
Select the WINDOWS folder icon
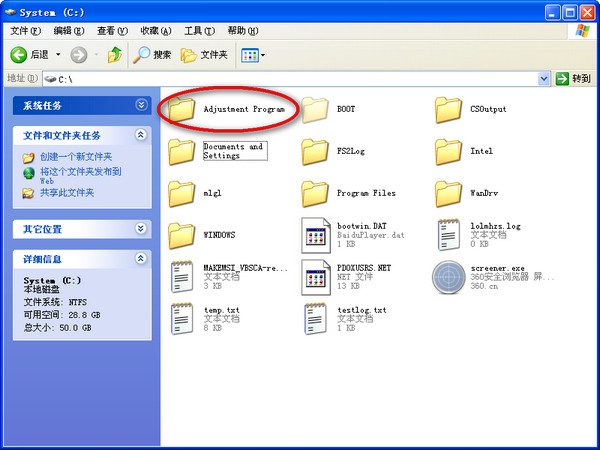(181, 234)
